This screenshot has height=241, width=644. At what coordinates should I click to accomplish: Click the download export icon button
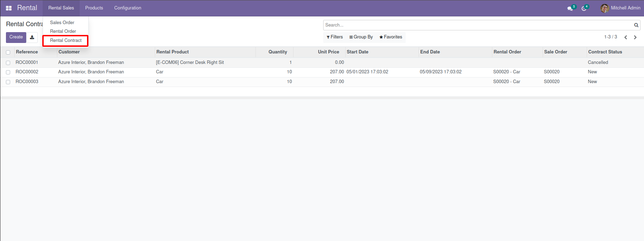pos(32,37)
